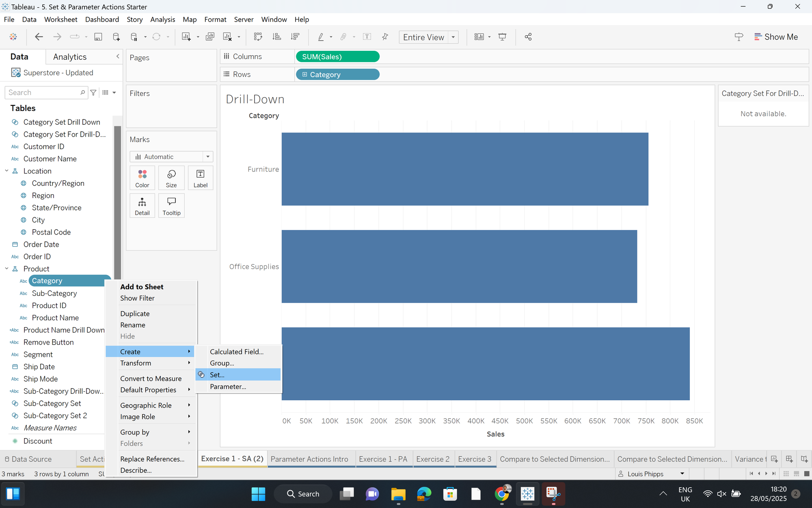The image size is (812, 508).
Task: Click the Sort Ascending toolbar icon
Action: tap(276, 37)
